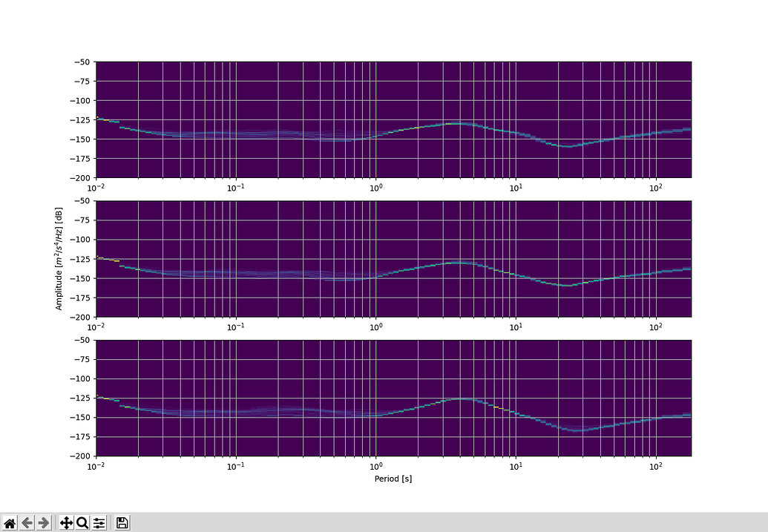
Task: Click the 10⁰ tick label under the middle subplot
Action: pos(376,326)
